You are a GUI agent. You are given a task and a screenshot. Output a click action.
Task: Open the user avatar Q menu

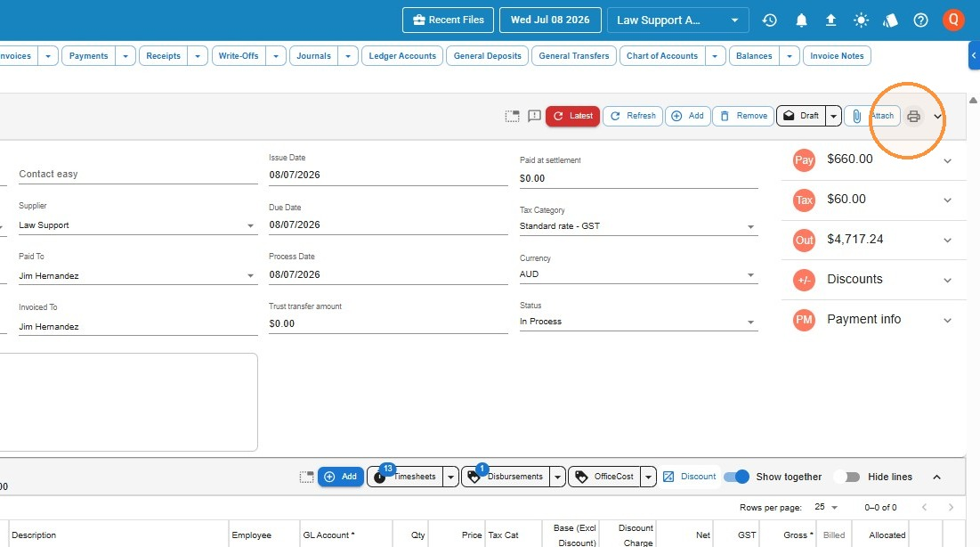pos(953,20)
